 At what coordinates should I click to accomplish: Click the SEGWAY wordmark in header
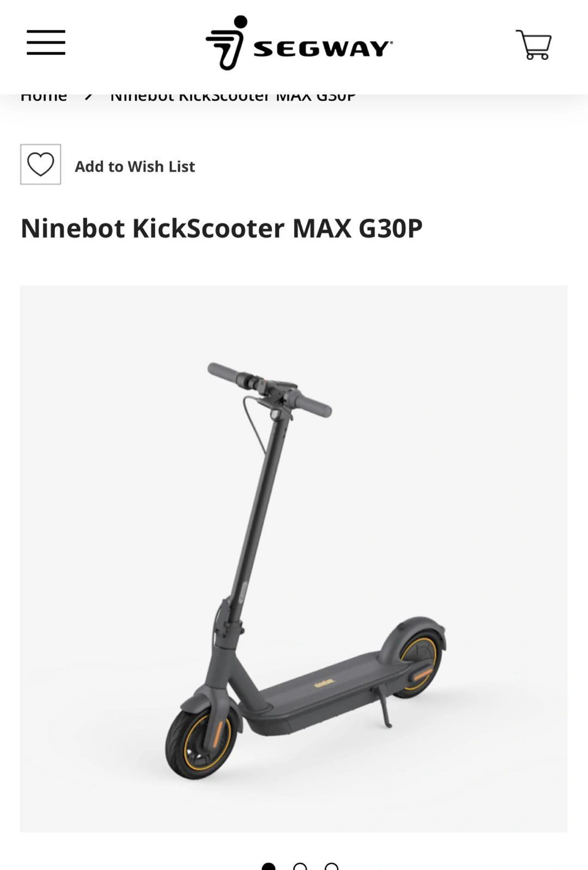click(323, 49)
